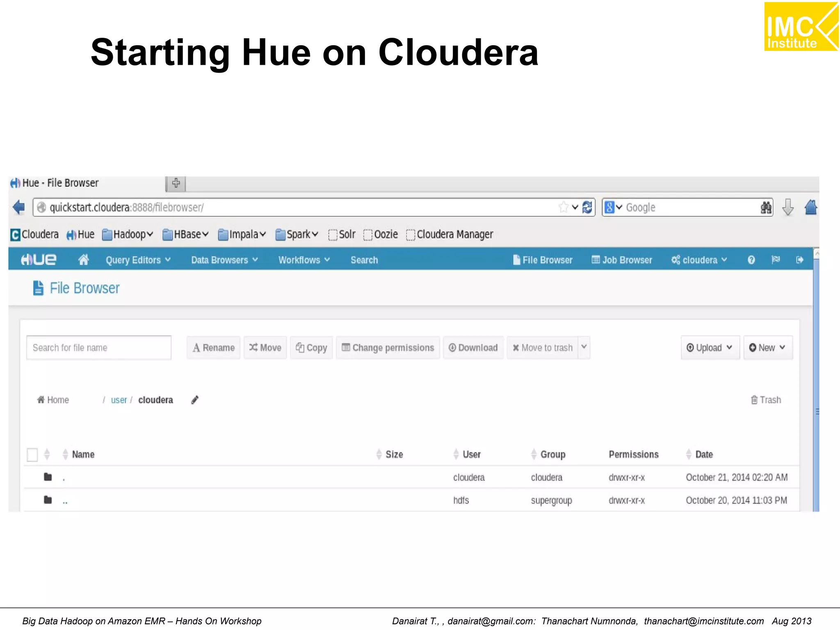The image size is (840, 630).
Task: Open the New dropdown button
Action: click(768, 347)
